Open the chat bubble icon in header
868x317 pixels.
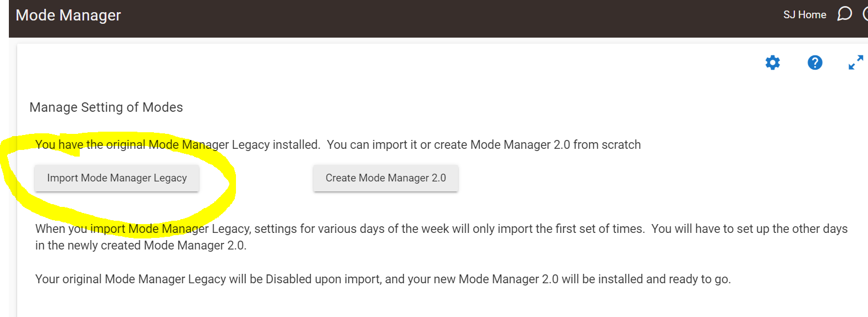(844, 14)
